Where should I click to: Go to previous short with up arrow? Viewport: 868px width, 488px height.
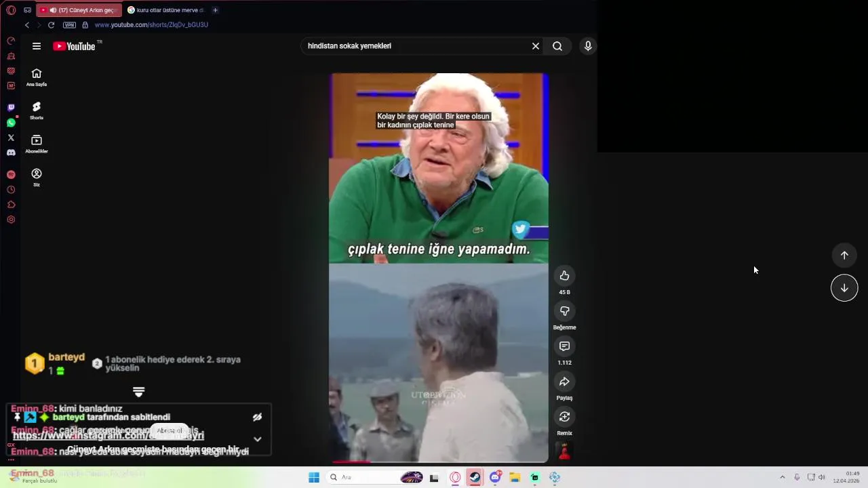click(844, 256)
